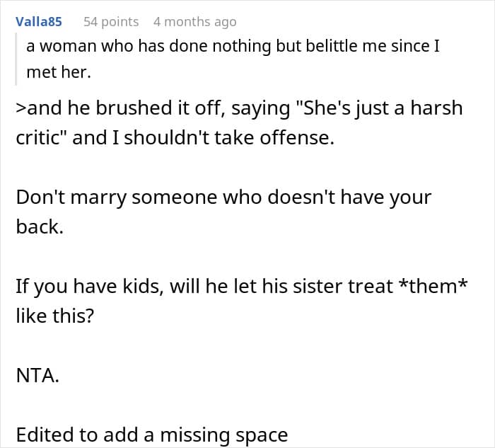Image resolution: width=495 pixels, height=448 pixels.
Task: Click the vertical blockquote bar
Action: 16,59
